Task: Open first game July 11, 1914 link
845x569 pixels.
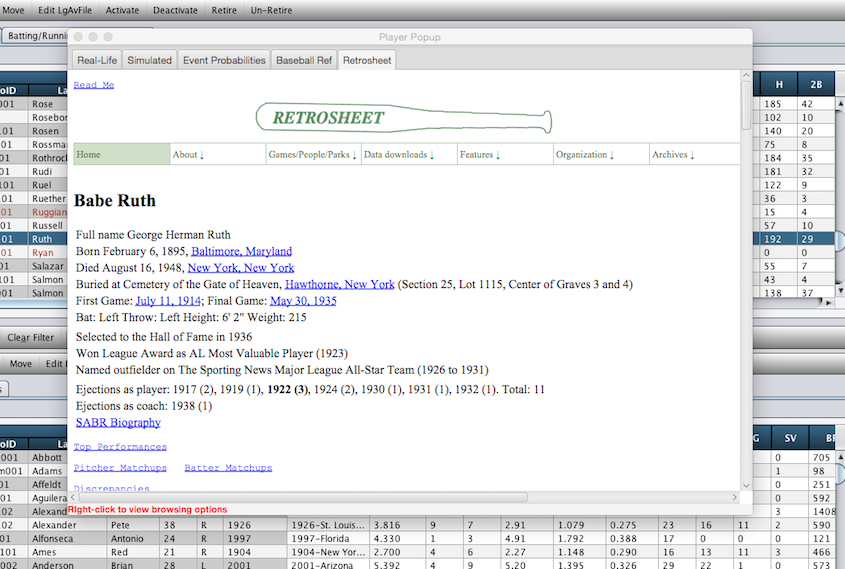Action: tap(168, 301)
